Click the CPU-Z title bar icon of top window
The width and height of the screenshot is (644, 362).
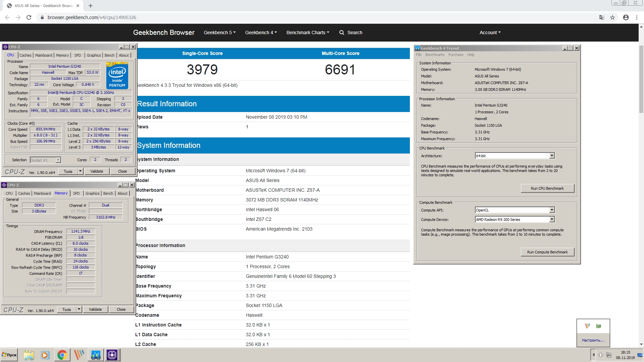5,47
